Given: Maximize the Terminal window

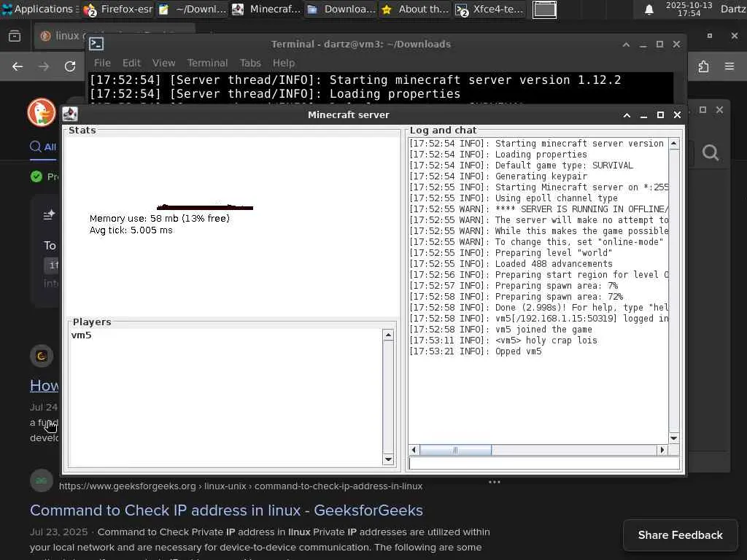Looking at the screenshot, I should [x=659, y=44].
